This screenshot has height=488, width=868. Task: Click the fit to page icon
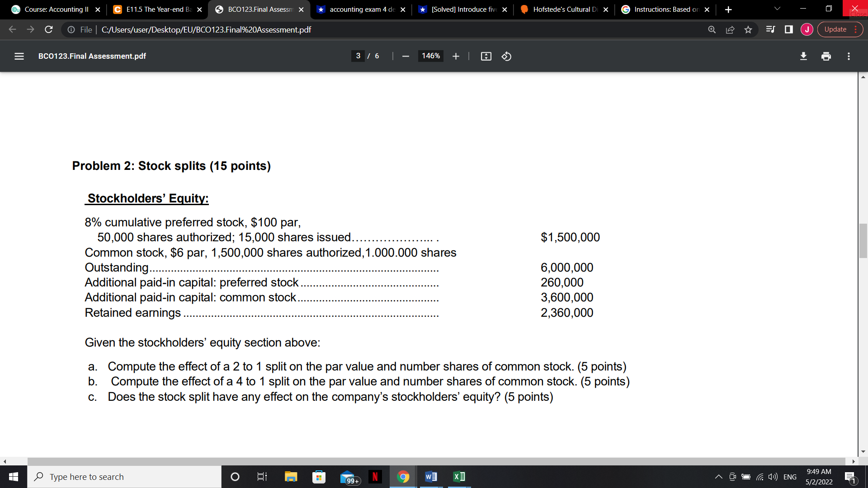[486, 56]
